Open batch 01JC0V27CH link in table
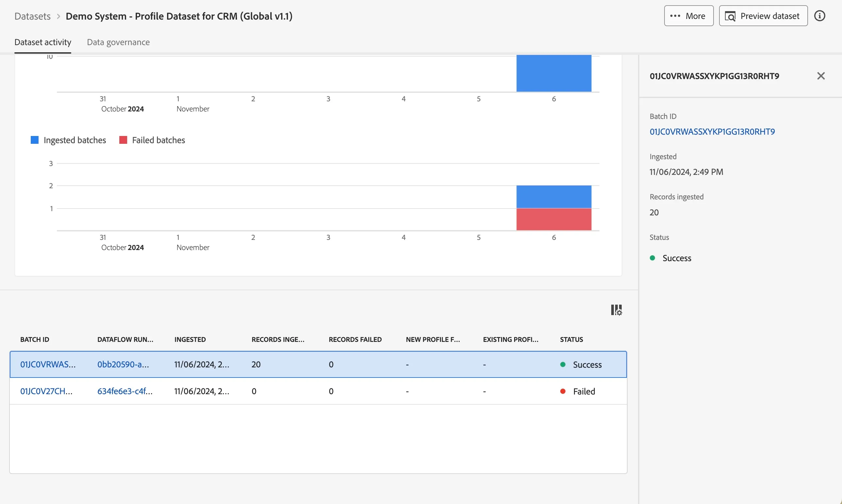 [46, 391]
